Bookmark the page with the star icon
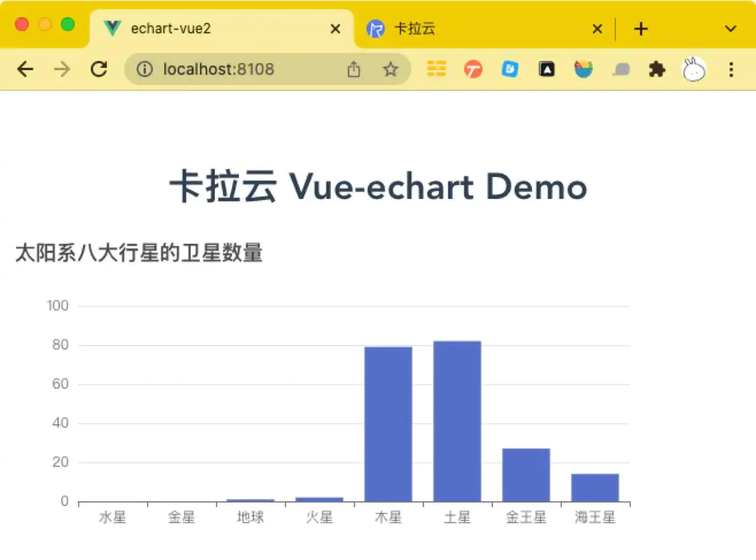The image size is (756, 560). tap(391, 70)
